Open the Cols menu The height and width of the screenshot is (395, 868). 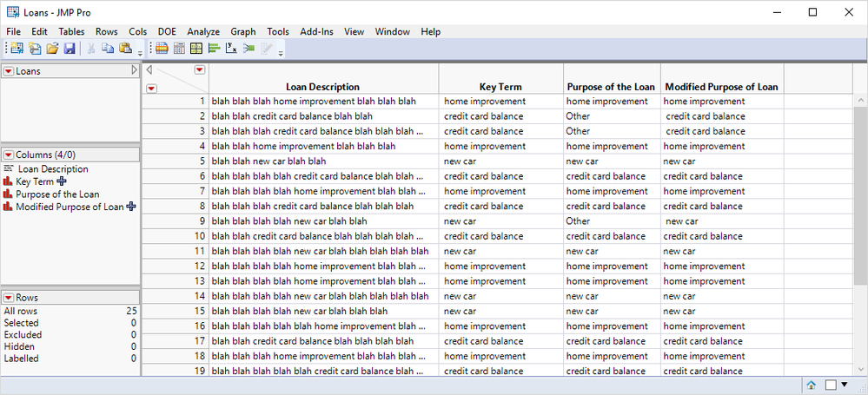click(x=138, y=31)
